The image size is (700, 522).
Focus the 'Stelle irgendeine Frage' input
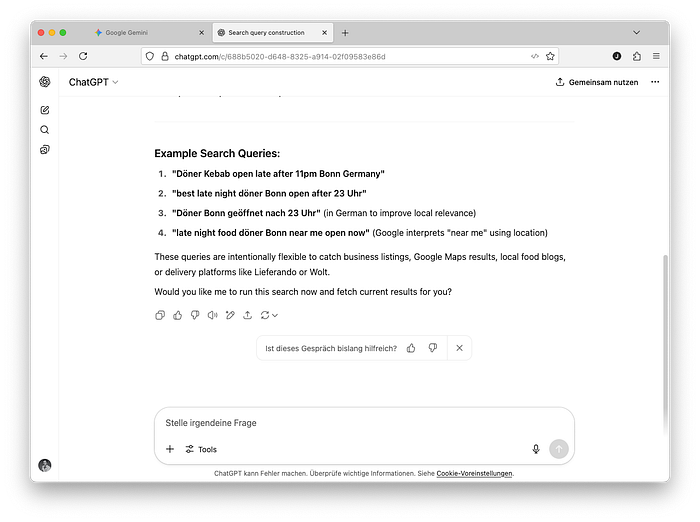[x=364, y=423]
